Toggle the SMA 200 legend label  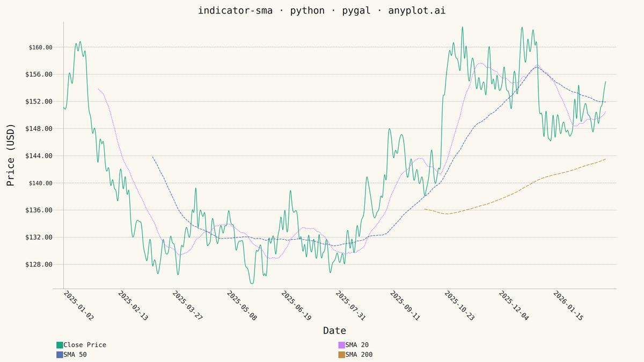pos(359,354)
